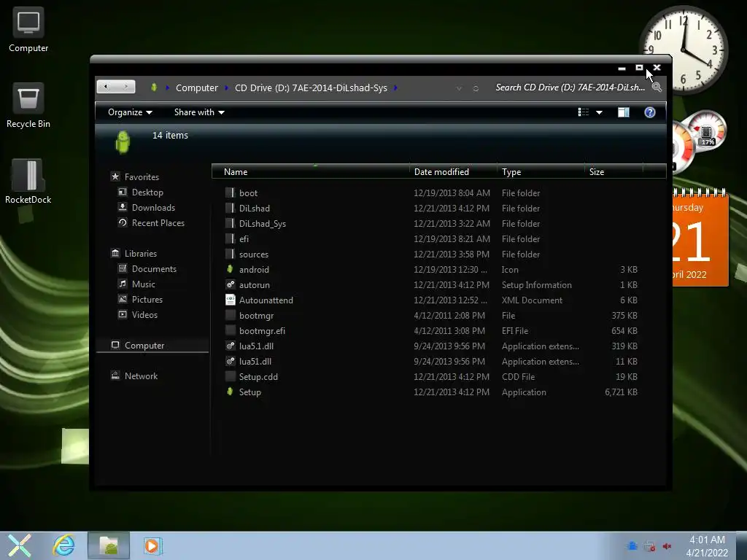Select the Setup.cdd file row
Viewport: 747px width, 560px height.
tap(431, 377)
